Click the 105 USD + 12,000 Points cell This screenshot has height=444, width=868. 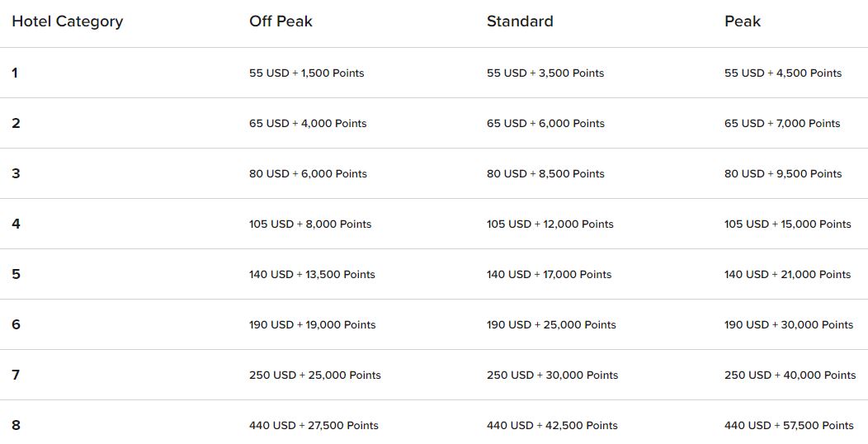coord(550,224)
